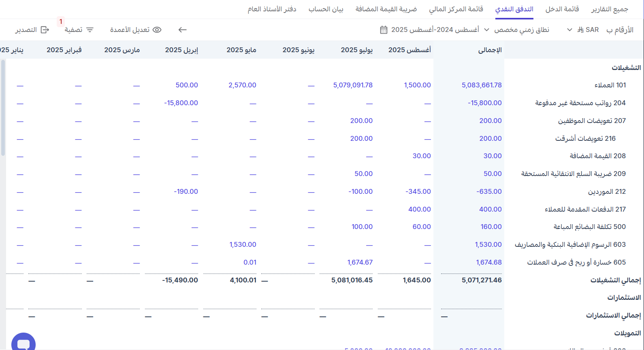Go to the دفتر الأستاذ العام tab
Screen dimensions: 644x350
(x=272, y=9)
